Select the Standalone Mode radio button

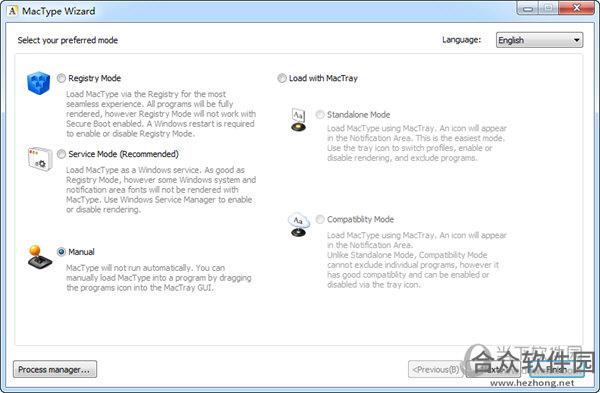320,114
